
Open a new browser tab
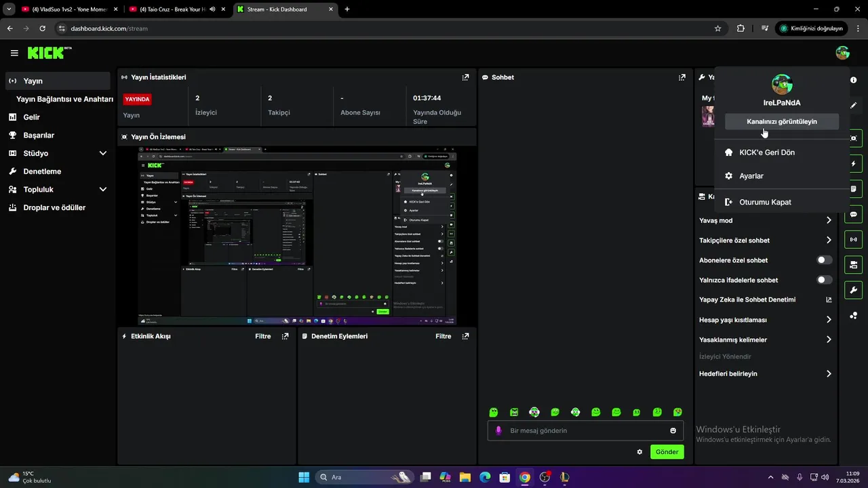[347, 9]
